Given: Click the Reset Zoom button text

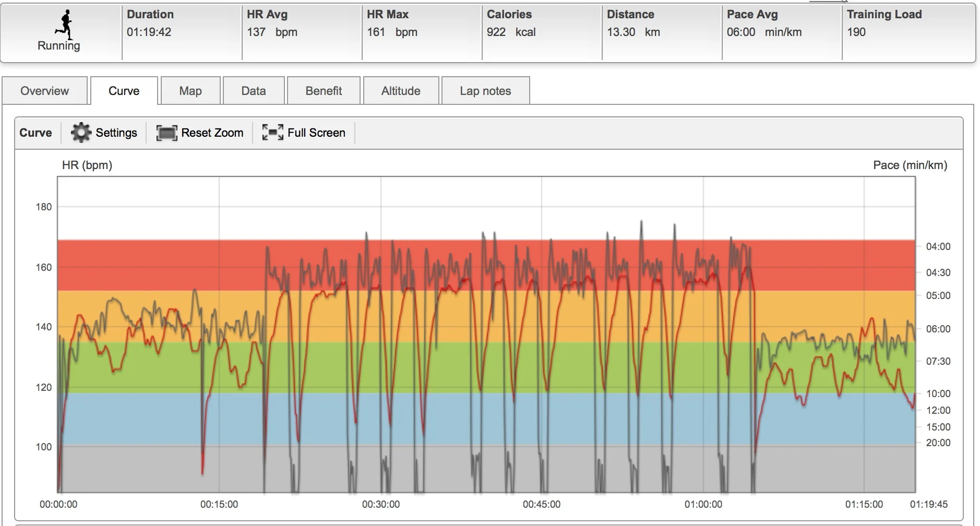Looking at the screenshot, I should point(212,133).
